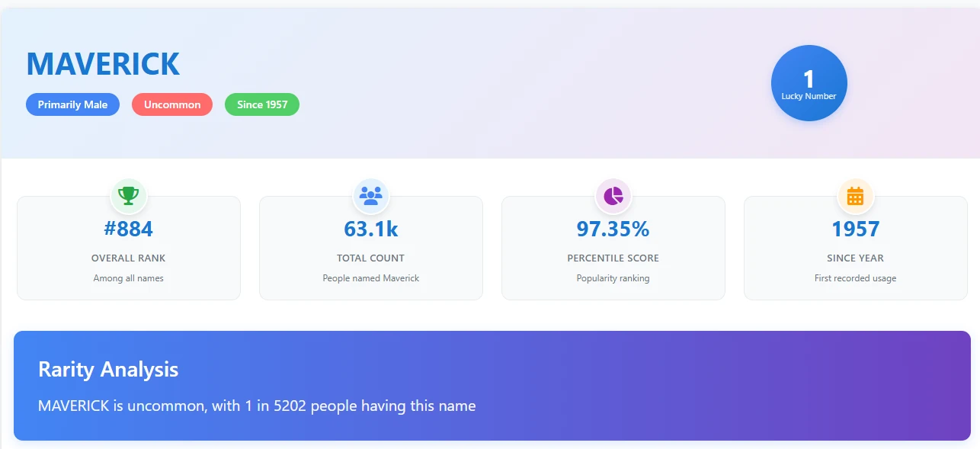Screen dimensions: 980x449
Task: Select the Rarity Analysis heading
Action: (x=108, y=370)
